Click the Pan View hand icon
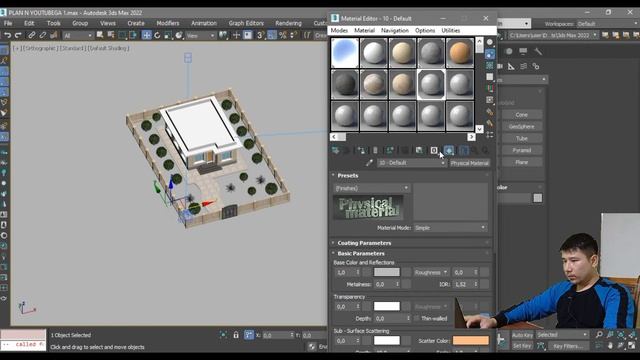Image resolution: width=640 pixels, height=360 pixels. (x=610, y=345)
